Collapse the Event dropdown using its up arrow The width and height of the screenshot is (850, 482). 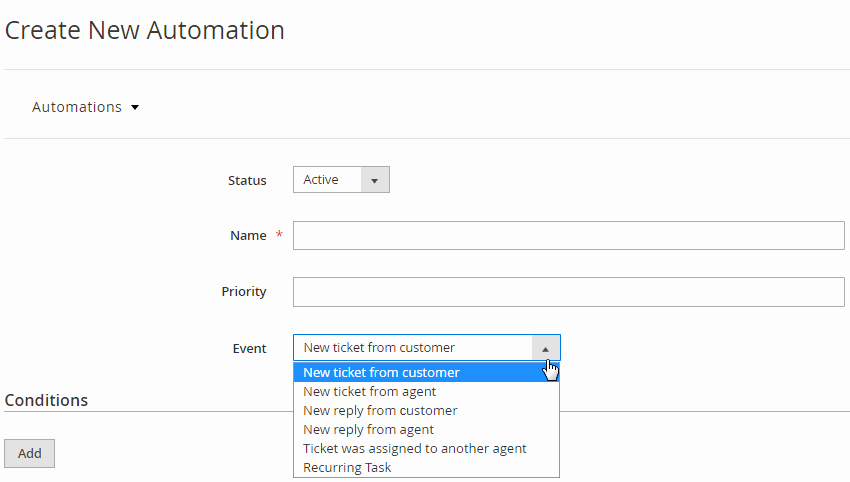coord(545,348)
